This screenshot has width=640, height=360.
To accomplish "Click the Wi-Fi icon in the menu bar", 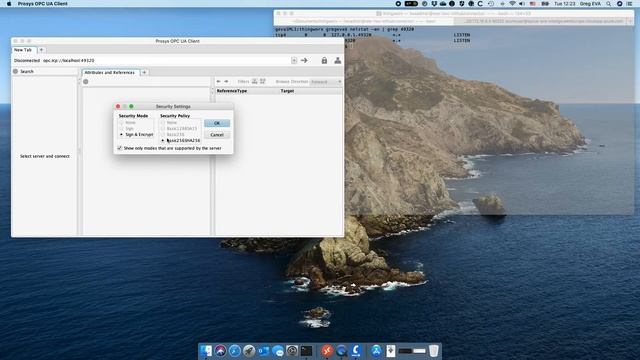I will (512, 4).
